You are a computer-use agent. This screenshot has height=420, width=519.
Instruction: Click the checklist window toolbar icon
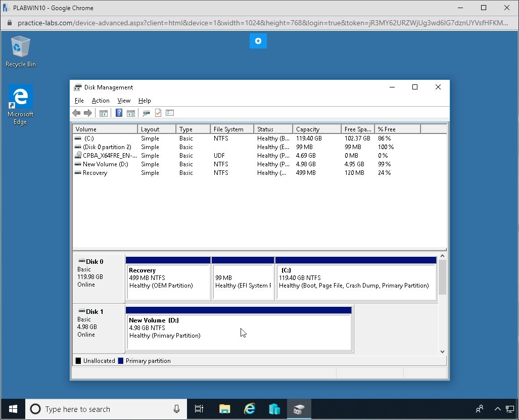click(x=170, y=113)
